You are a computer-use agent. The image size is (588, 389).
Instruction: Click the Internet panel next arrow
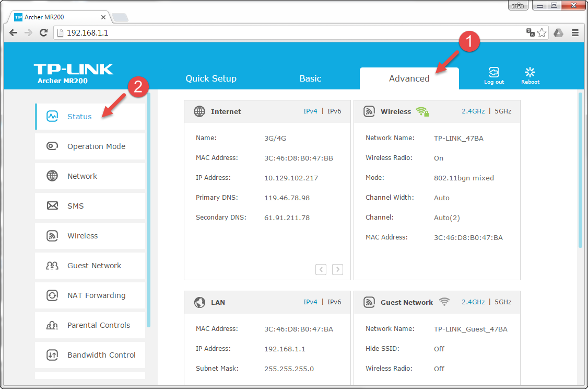[x=337, y=269]
